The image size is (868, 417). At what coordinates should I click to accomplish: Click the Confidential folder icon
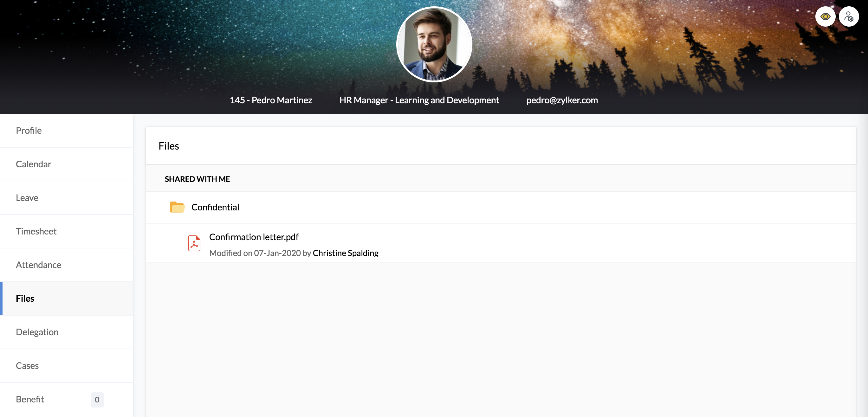pyautogui.click(x=177, y=207)
